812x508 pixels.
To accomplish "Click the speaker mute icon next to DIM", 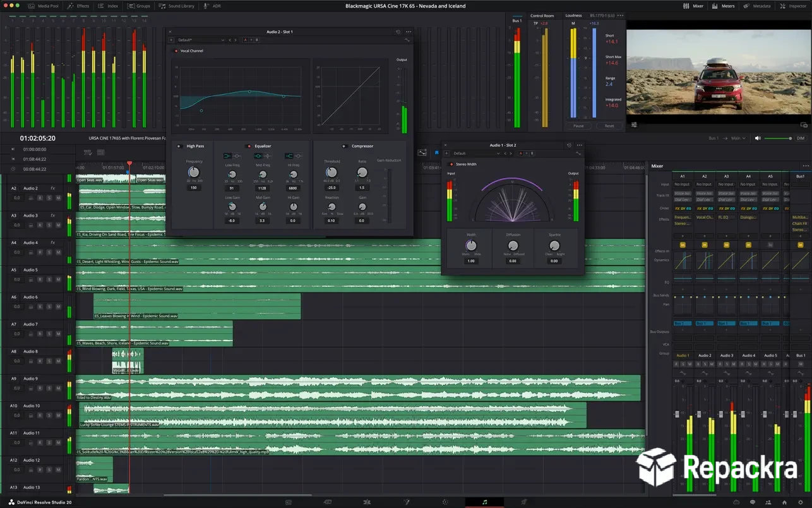I will click(758, 138).
